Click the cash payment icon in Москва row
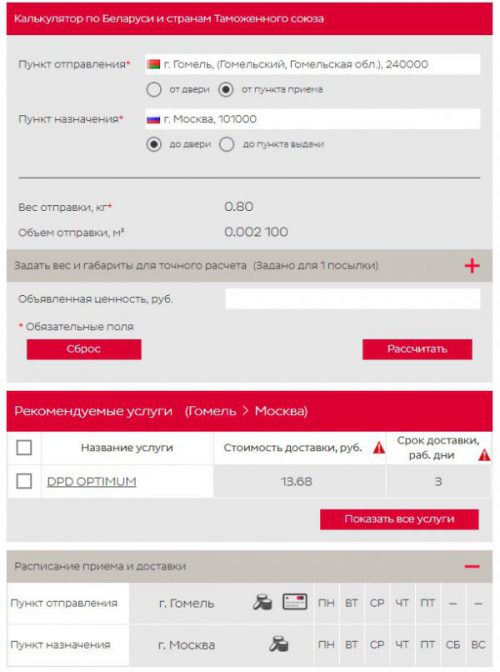 tap(278, 644)
